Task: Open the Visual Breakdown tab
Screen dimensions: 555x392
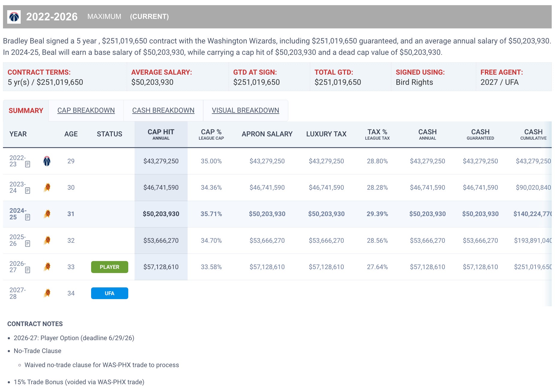Action: pyautogui.click(x=245, y=110)
